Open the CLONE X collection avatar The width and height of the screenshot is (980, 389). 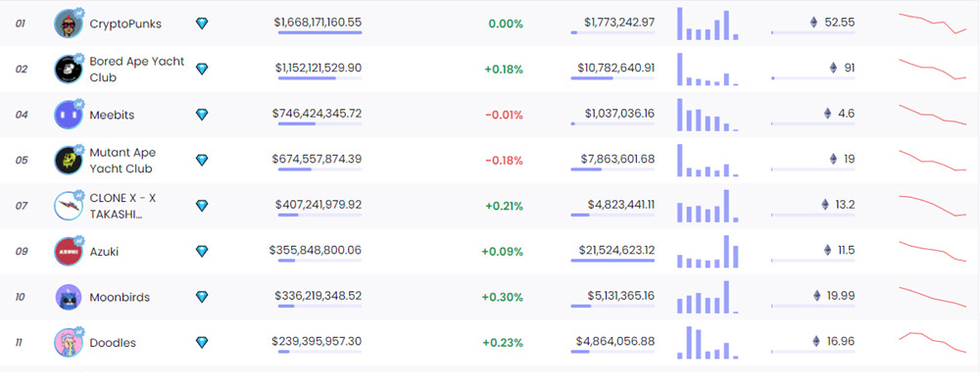click(69, 206)
